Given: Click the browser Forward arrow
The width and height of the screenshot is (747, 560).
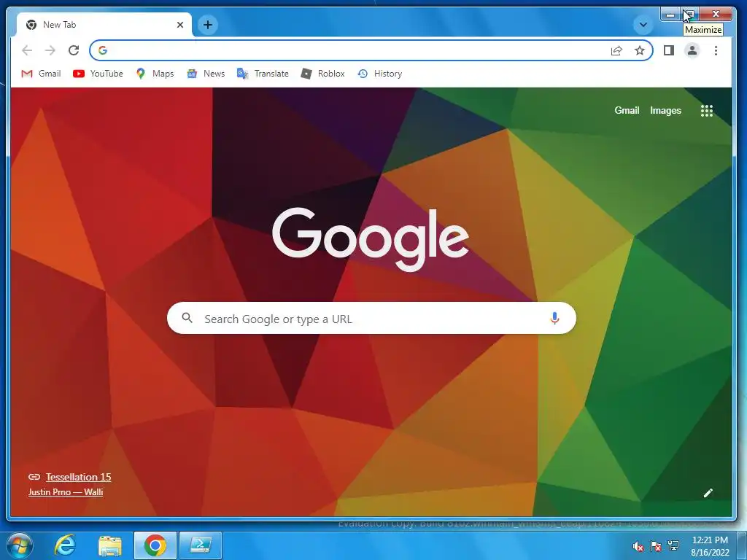Looking at the screenshot, I should pos(50,50).
